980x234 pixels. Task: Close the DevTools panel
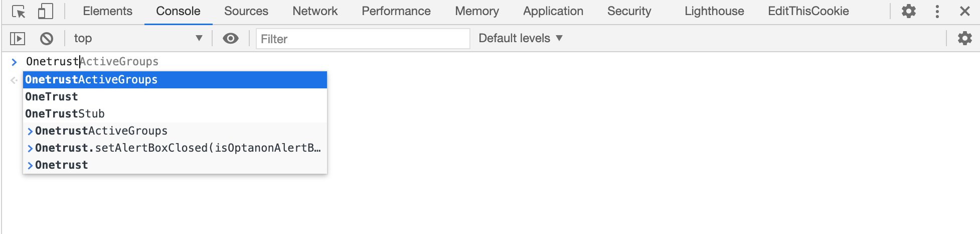tap(964, 11)
